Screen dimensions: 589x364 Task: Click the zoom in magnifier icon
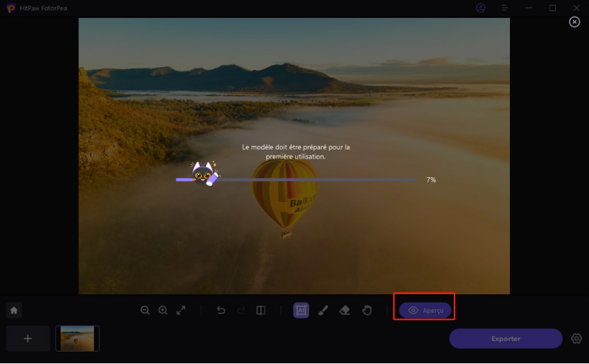pos(163,311)
